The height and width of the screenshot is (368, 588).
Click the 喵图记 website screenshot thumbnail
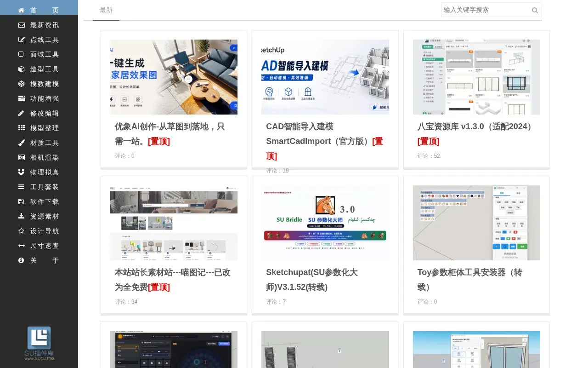174,223
